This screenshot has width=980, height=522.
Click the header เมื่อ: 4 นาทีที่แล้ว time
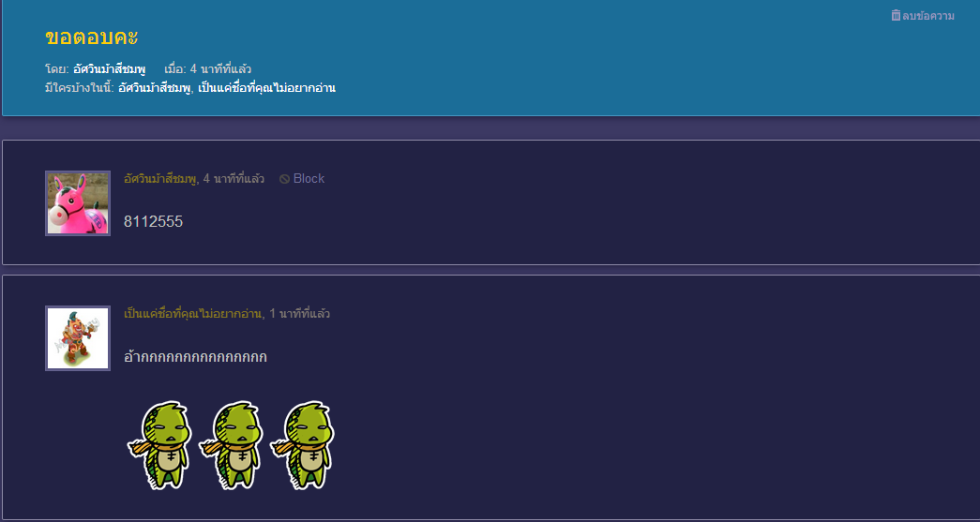[208, 68]
